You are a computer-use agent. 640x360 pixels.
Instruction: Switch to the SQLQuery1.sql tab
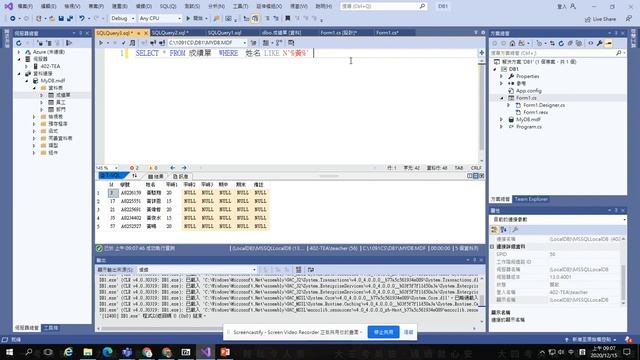pyautogui.click(x=224, y=33)
